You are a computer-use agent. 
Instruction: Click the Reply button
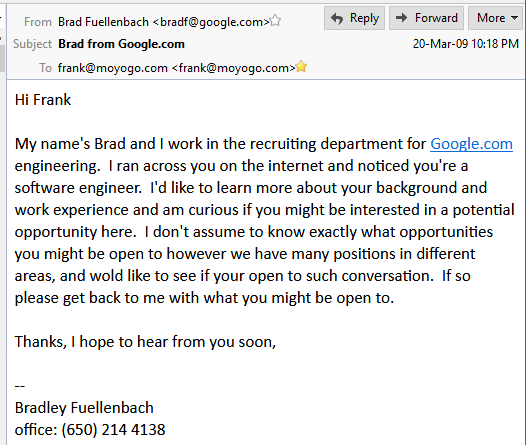(354, 18)
